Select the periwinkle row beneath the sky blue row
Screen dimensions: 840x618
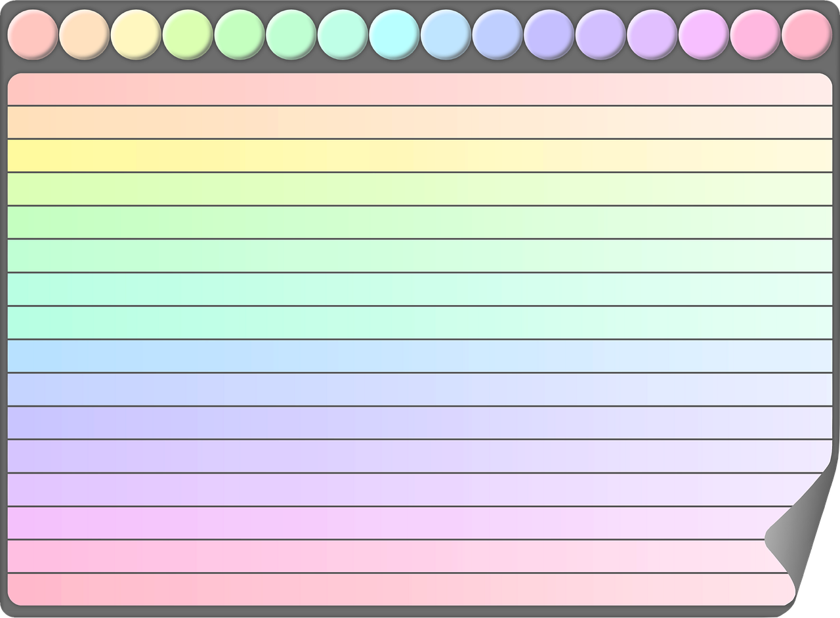point(420,389)
